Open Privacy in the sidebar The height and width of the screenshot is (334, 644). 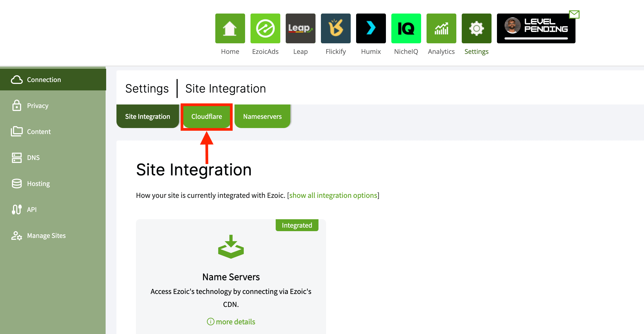point(53,106)
